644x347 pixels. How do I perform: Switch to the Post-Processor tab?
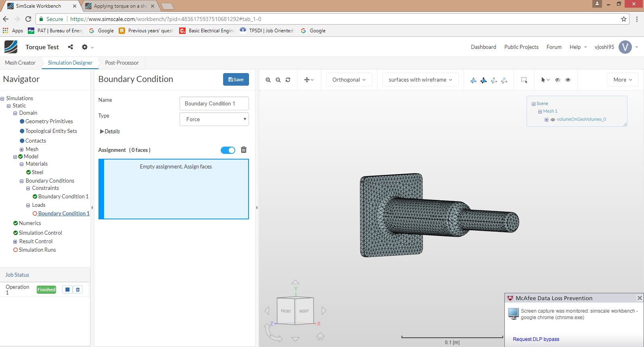pos(122,63)
